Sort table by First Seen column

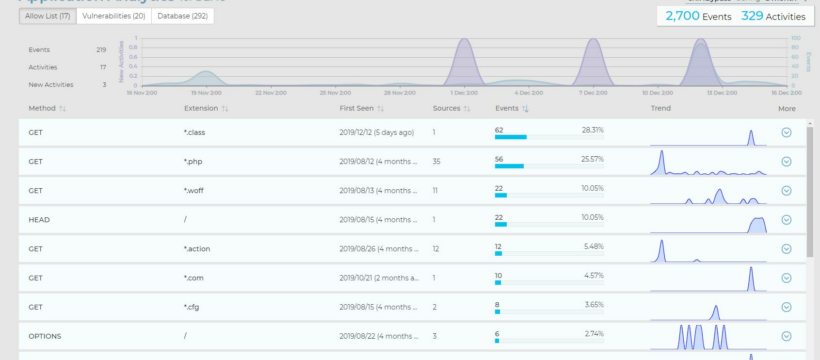click(x=362, y=108)
